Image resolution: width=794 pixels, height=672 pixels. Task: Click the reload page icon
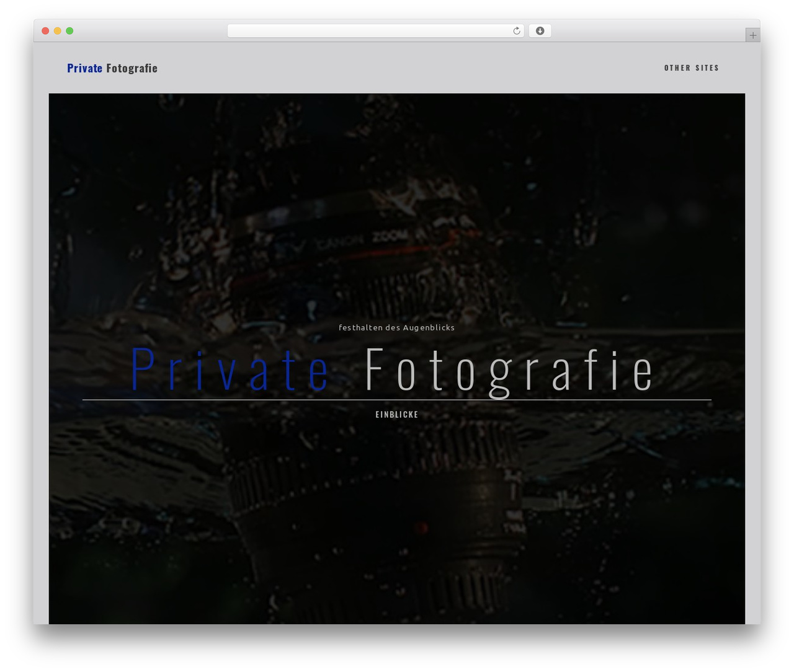click(x=516, y=31)
